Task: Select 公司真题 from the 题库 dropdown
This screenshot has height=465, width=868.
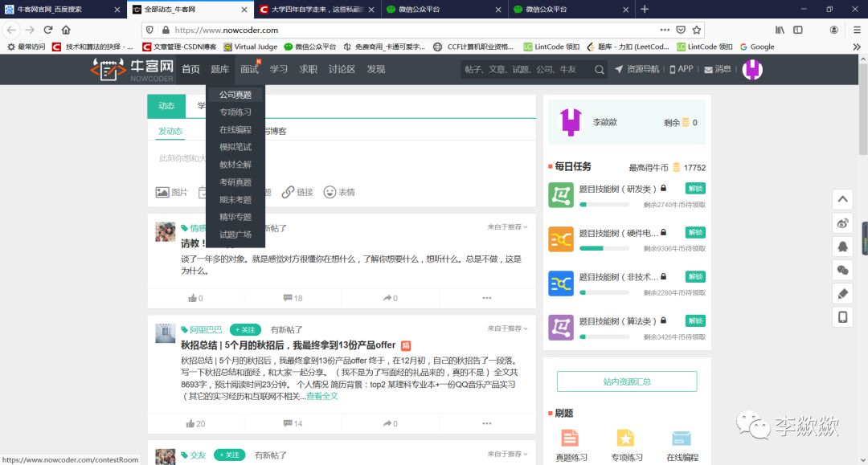Action: (x=238, y=94)
